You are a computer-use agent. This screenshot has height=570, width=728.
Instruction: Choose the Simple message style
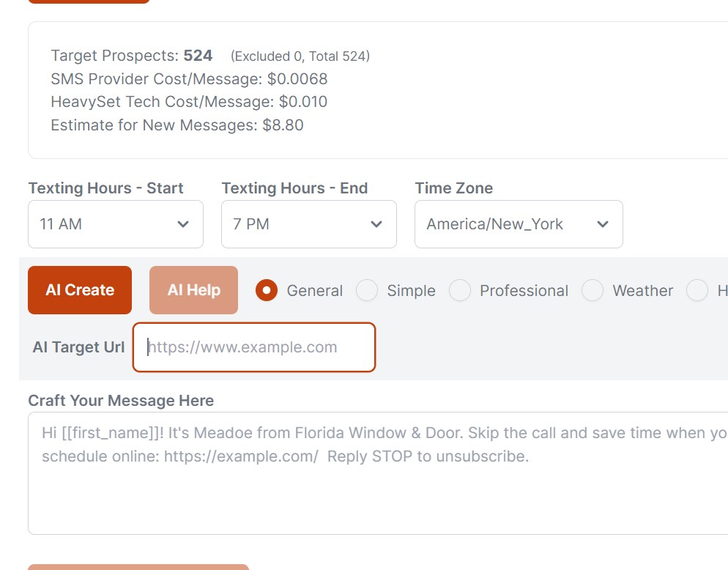click(367, 291)
